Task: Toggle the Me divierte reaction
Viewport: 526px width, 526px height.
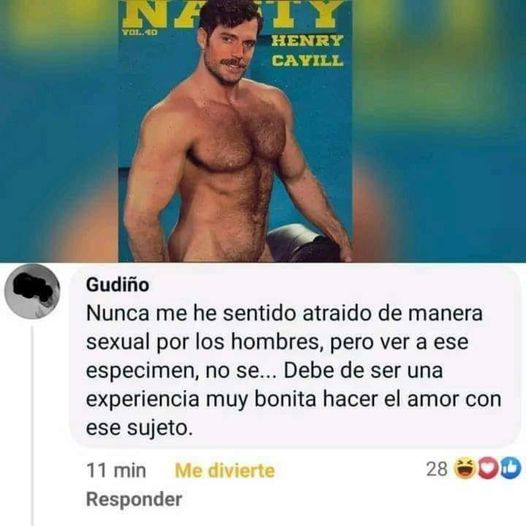Action: (225, 470)
